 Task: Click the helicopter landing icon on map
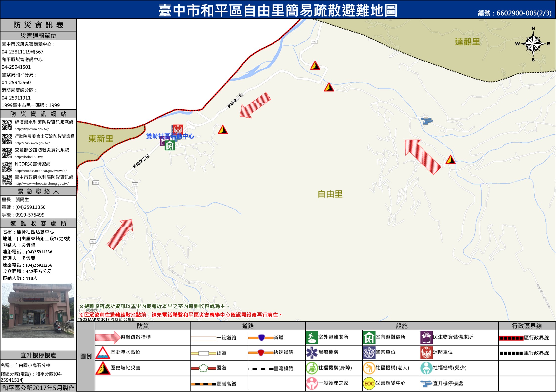(x=427, y=121)
